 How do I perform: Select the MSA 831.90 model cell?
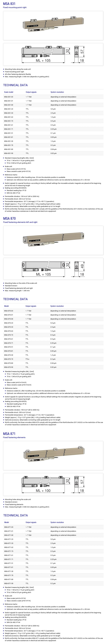click(x=9, y=153)
